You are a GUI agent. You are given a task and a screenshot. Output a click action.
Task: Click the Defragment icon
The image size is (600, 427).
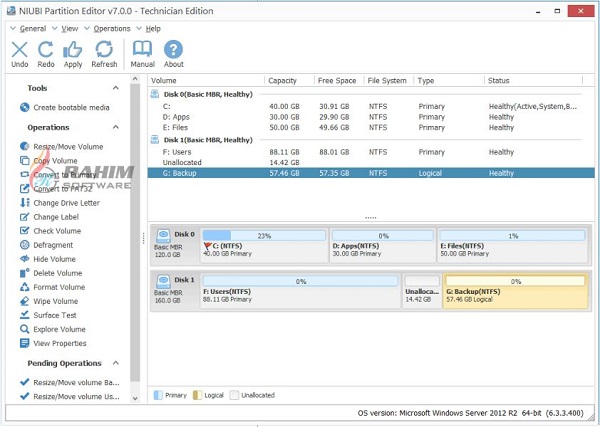coord(24,244)
